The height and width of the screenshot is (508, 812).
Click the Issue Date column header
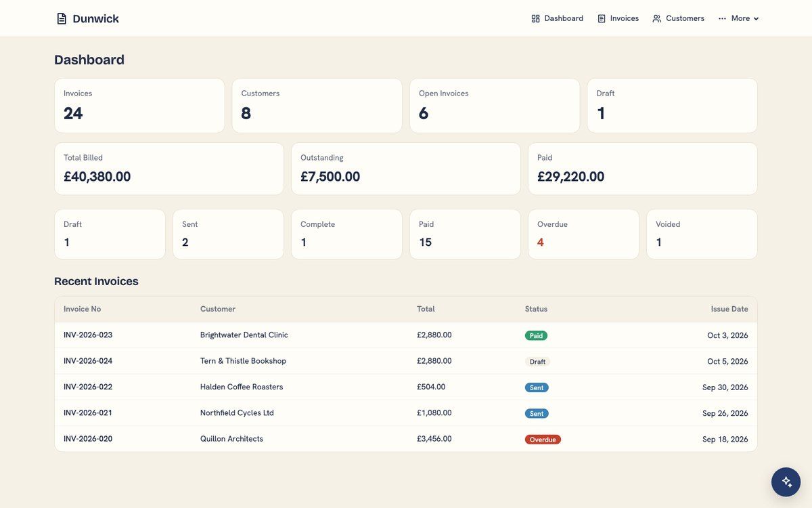pos(729,310)
